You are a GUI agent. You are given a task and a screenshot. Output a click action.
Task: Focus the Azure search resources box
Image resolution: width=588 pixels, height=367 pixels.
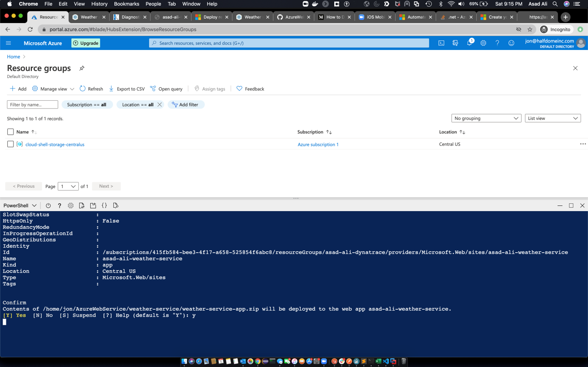point(289,43)
